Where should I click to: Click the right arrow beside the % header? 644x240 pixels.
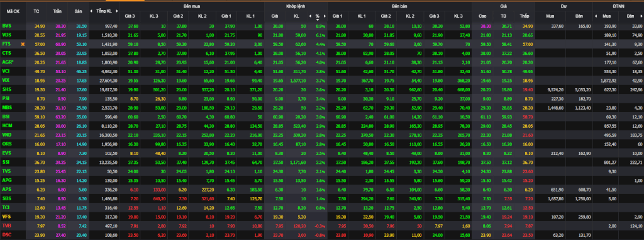325,16
